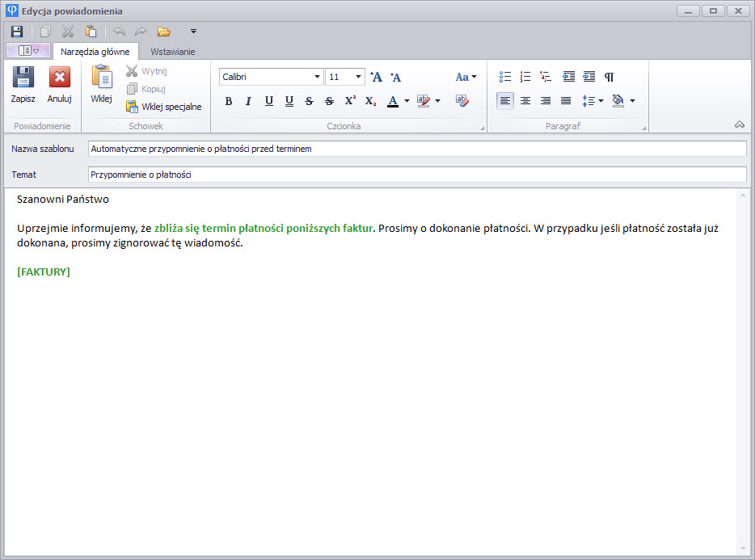
Task: Enable center text alignment
Action: pos(525,101)
